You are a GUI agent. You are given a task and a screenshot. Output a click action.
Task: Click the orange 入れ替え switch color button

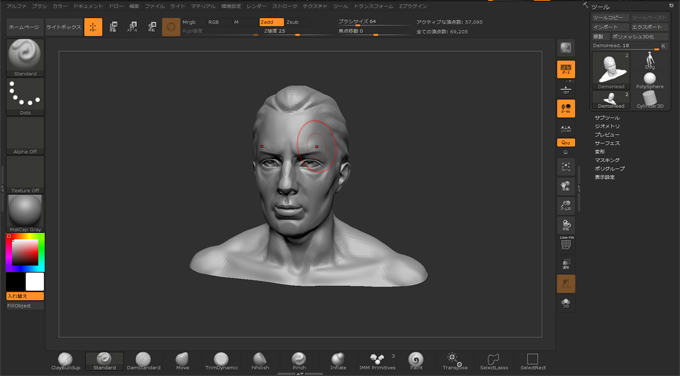coord(25,296)
